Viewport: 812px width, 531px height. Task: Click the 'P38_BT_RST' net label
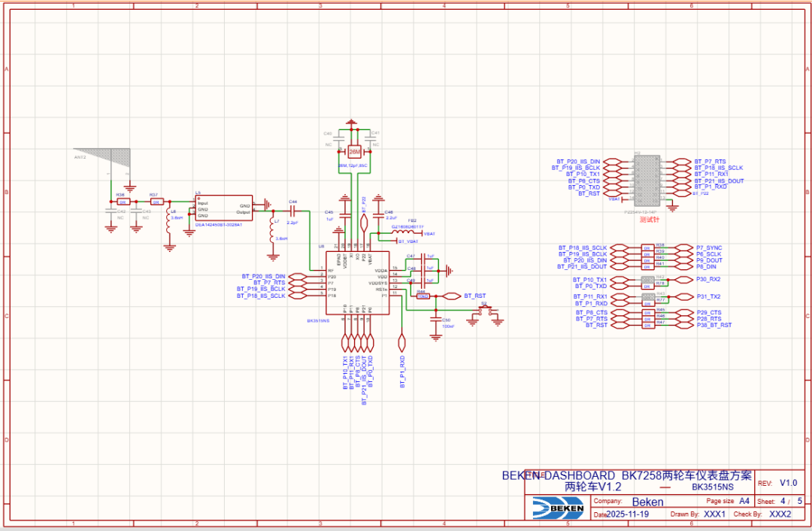(714, 326)
